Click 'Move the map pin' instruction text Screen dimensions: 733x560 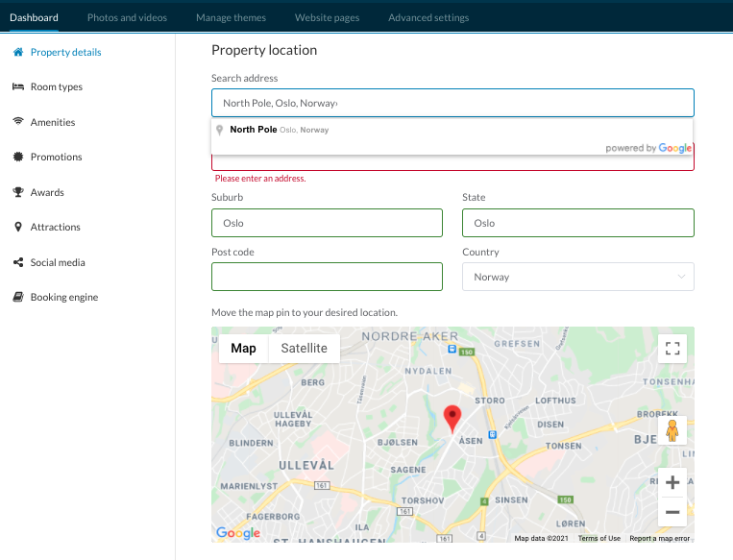(305, 312)
